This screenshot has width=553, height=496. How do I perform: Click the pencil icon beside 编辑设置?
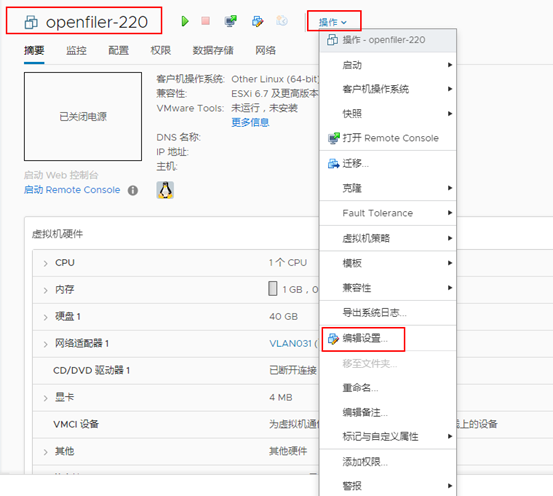(x=333, y=339)
